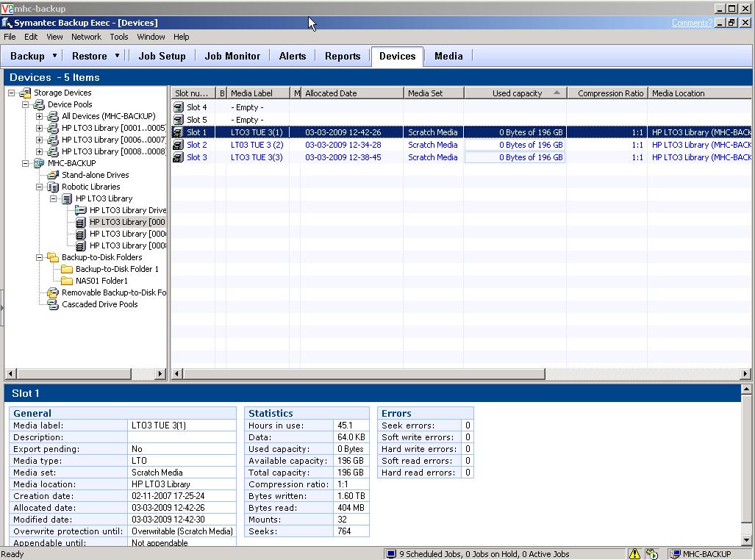
Task: Click the scheduled jobs monitor icon in status bar
Action: click(x=391, y=554)
